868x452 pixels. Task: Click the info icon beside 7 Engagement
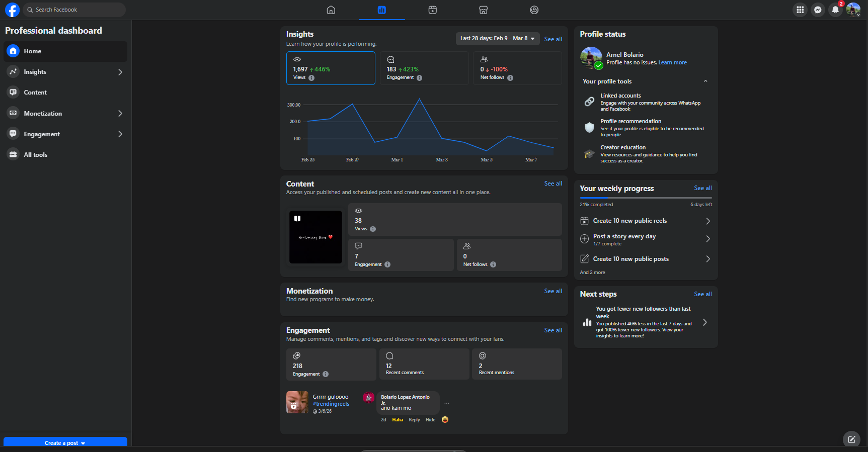tap(387, 264)
